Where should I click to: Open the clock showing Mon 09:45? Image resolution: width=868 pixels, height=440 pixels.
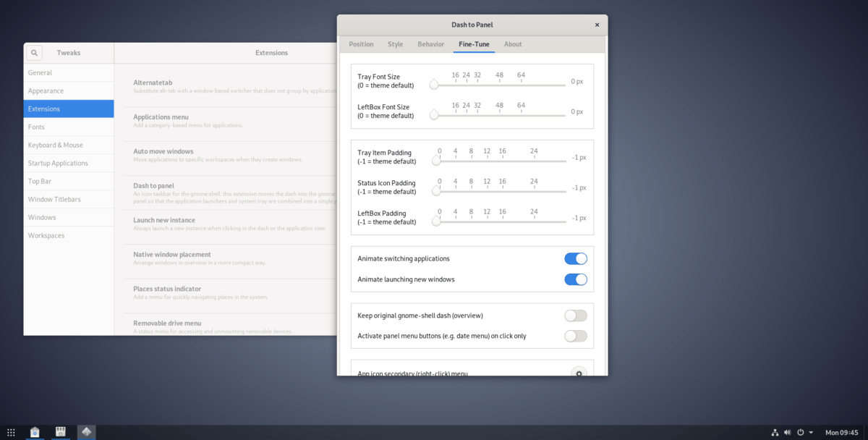pyautogui.click(x=841, y=432)
